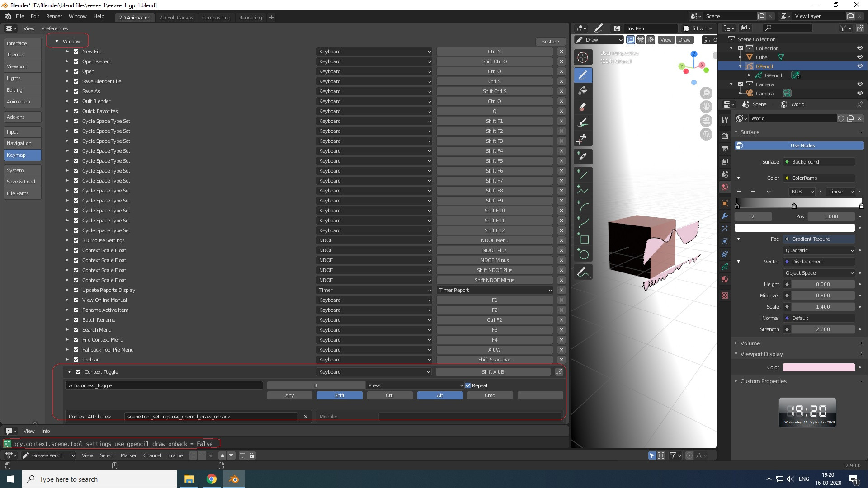This screenshot has width=868, height=488.
Task: Activate the Annotate tool
Action: coord(583,272)
